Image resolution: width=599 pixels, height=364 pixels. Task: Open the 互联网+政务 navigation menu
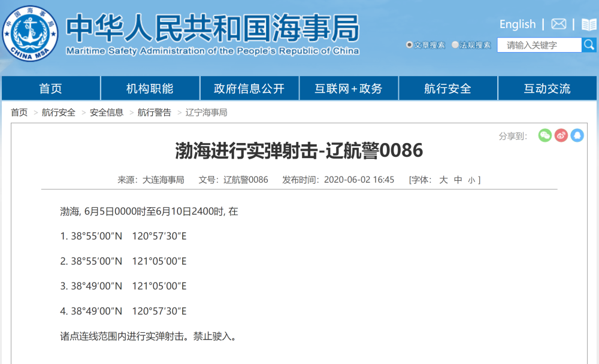coord(349,87)
